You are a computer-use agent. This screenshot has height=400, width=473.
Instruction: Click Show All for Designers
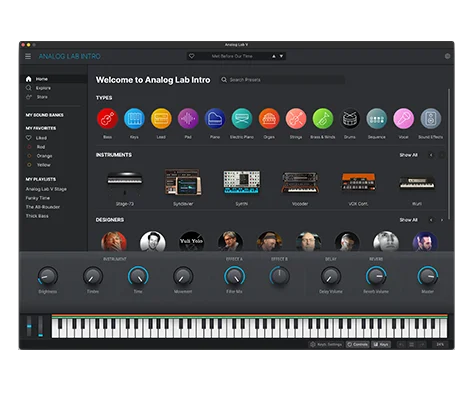408,220
